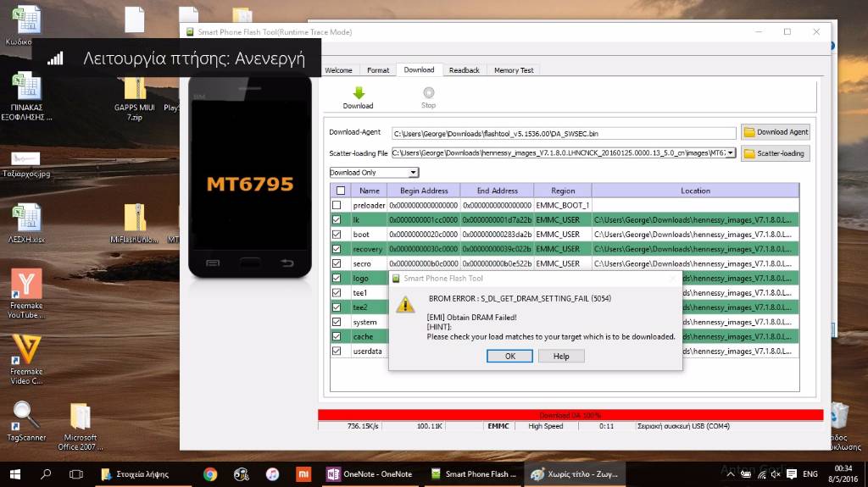Click the Name column header
Image resolution: width=868 pixels, height=487 pixels.
point(370,191)
